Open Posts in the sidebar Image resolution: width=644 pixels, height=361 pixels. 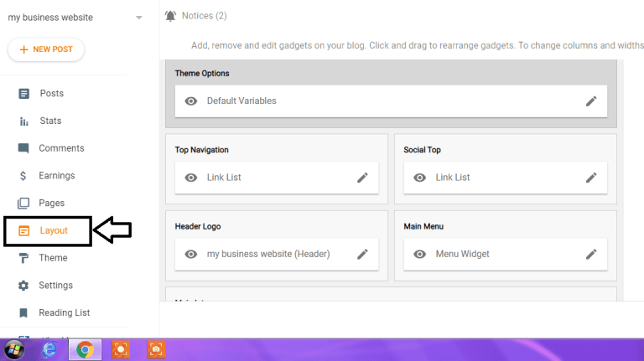tap(52, 94)
